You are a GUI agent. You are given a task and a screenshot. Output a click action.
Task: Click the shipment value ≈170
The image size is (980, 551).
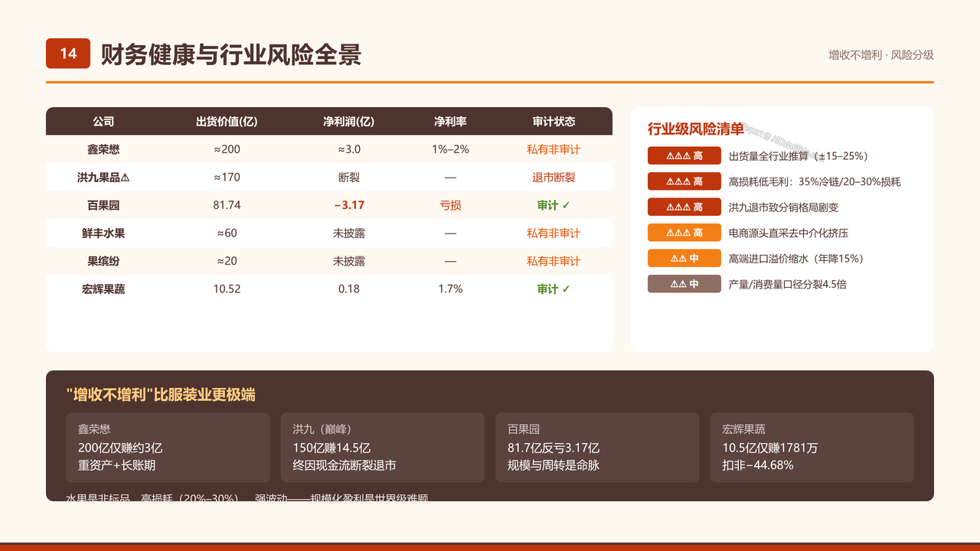point(227,178)
